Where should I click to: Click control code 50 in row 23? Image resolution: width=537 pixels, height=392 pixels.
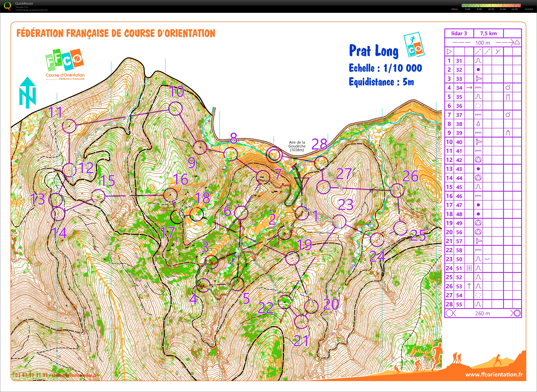459,259
